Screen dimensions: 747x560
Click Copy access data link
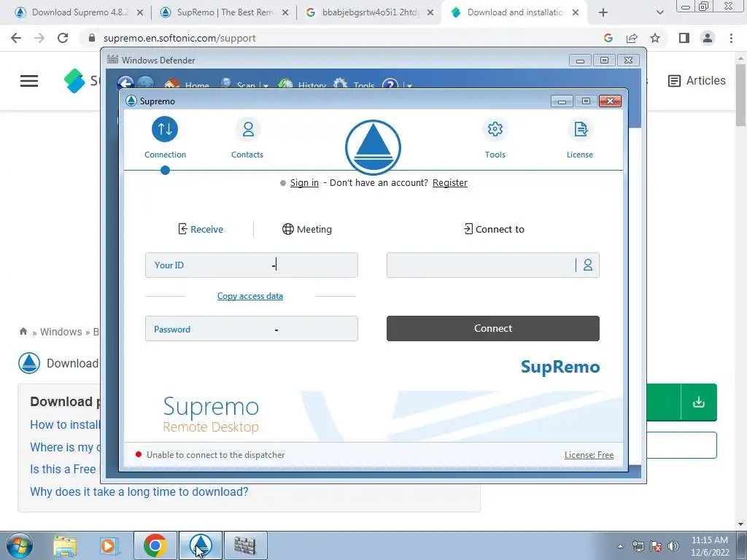[250, 296]
